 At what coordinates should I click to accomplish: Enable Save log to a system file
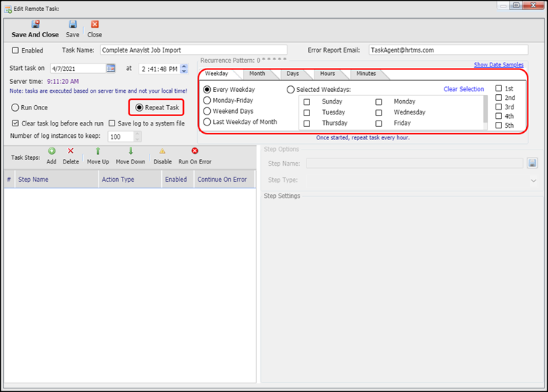tap(112, 123)
